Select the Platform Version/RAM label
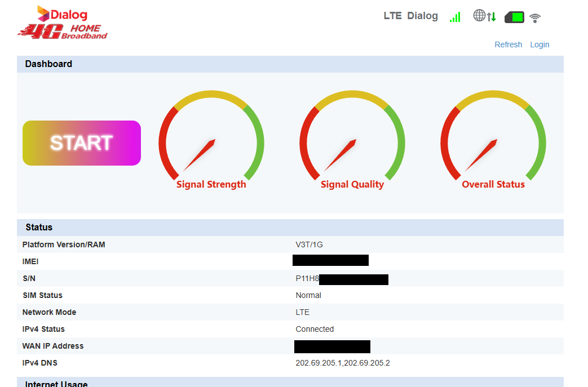This screenshot has height=387, width=588. [64, 244]
